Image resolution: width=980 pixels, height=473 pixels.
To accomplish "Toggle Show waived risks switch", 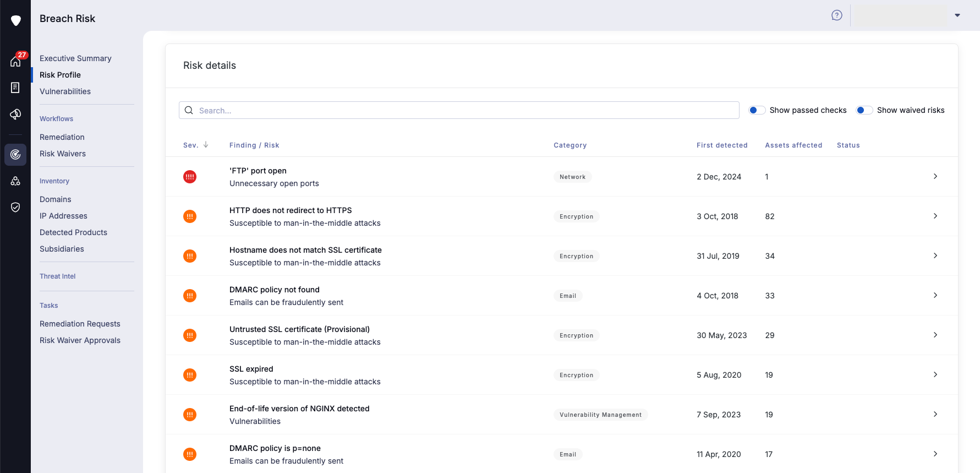I will tap(864, 110).
